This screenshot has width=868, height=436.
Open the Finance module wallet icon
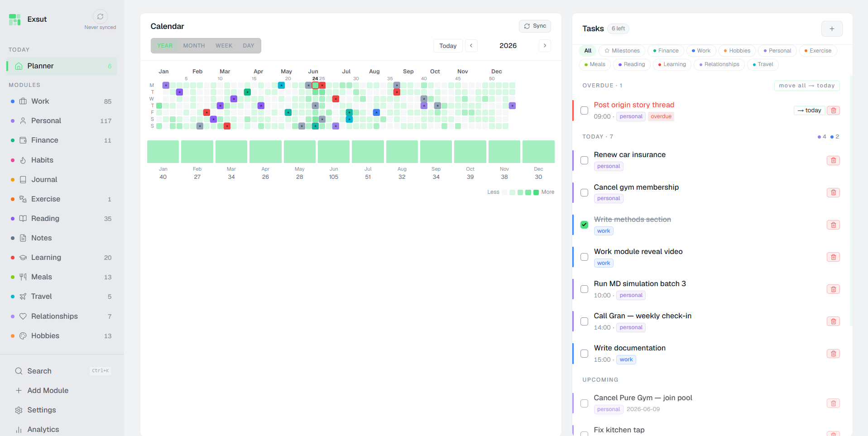(x=23, y=140)
